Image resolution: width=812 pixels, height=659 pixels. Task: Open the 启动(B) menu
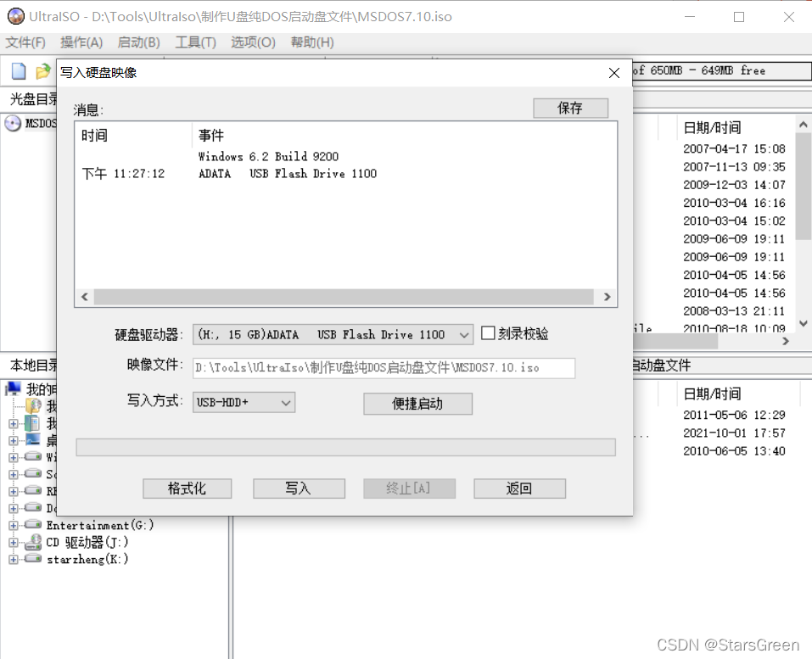(139, 42)
